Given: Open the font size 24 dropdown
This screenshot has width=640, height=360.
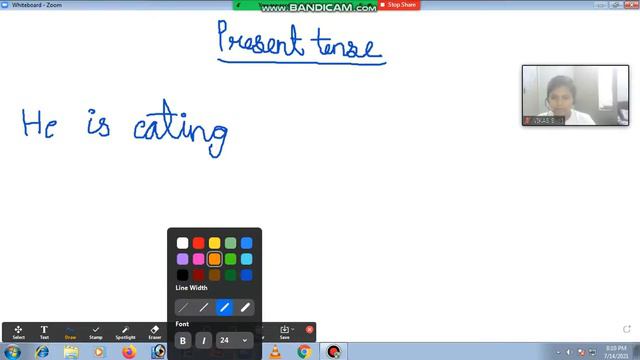Looking at the screenshot, I should coord(234,340).
